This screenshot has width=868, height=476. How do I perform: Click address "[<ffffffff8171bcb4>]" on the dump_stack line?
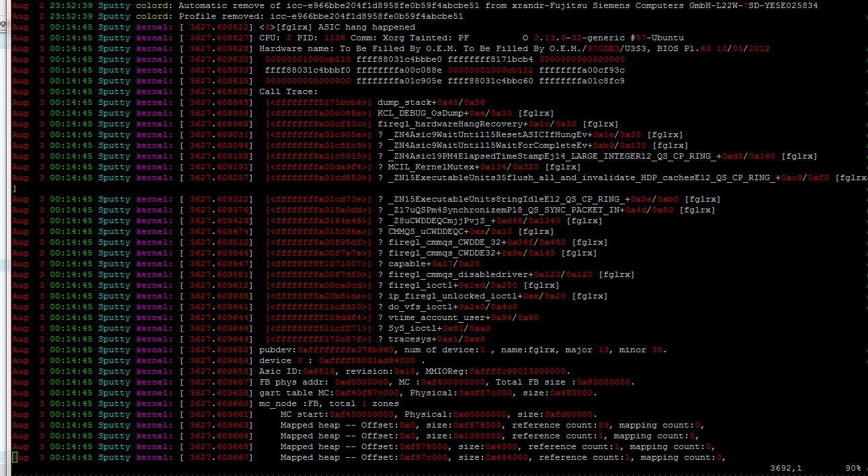(318, 102)
